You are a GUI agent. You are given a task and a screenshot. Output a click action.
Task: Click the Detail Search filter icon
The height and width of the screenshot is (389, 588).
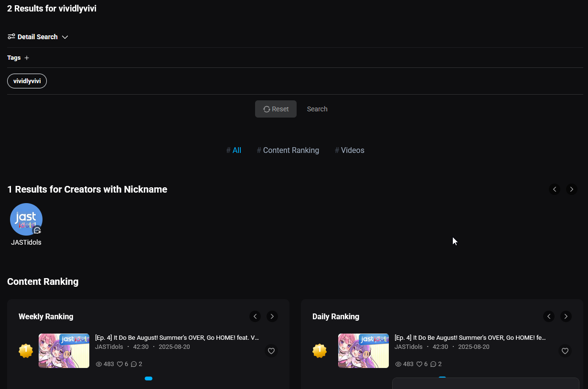(x=11, y=37)
